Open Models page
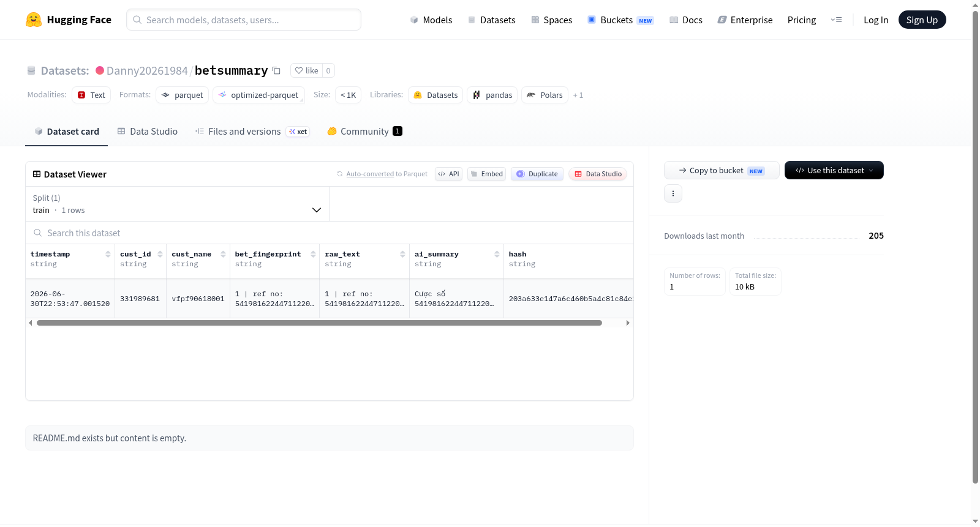The height and width of the screenshot is (527, 980). coord(431,20)
